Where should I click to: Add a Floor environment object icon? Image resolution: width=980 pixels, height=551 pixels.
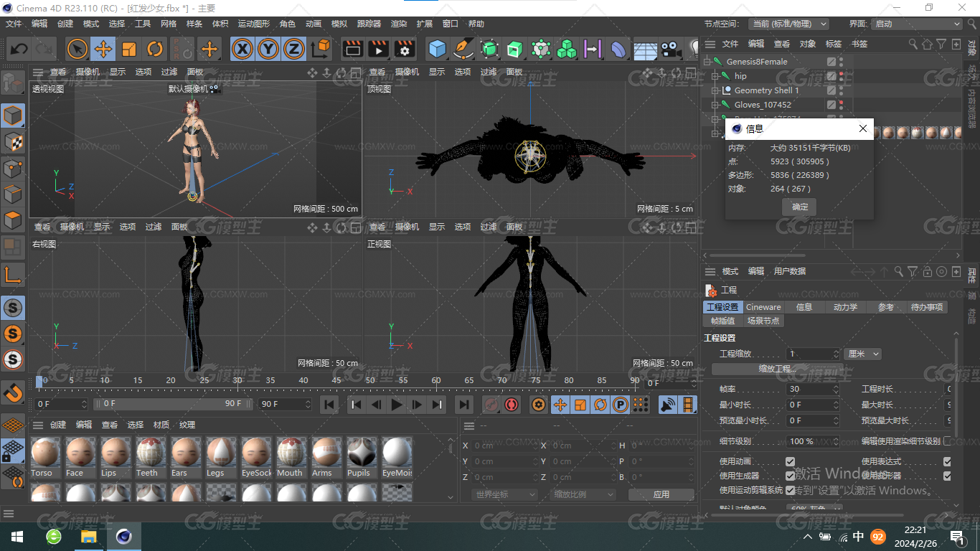[645, 50]
